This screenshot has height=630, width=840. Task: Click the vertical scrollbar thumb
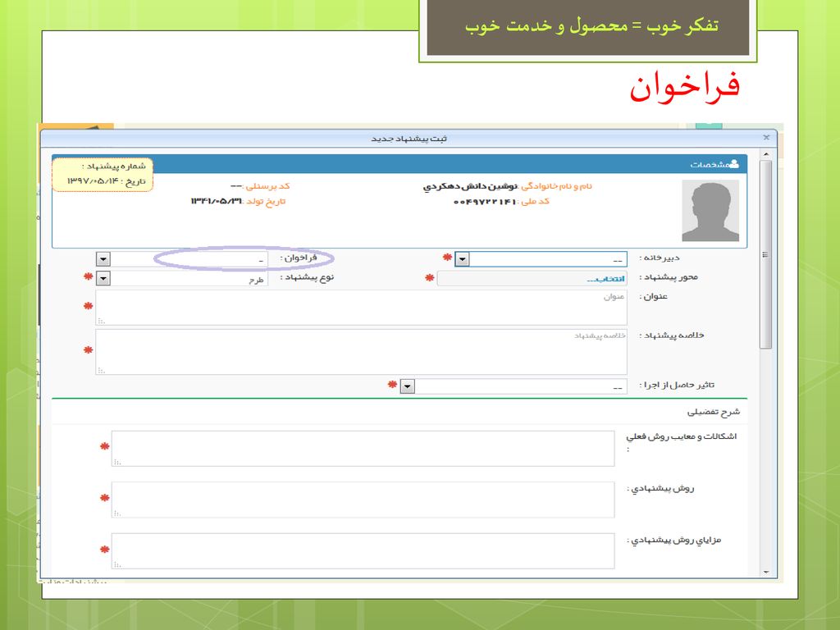(x=766, y=254)
